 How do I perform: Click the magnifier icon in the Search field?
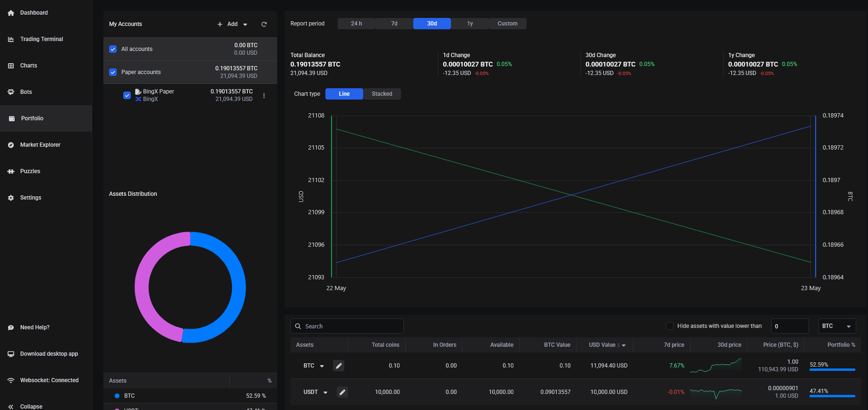[x=298, y=326]
